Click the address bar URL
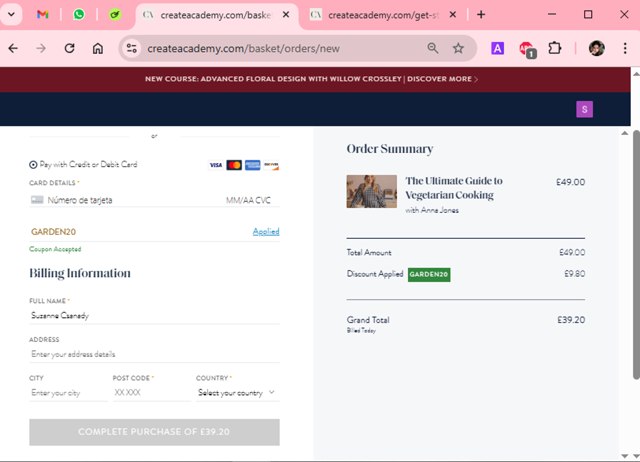The width and height of the screenshot is (640, 462). [243, 49]
